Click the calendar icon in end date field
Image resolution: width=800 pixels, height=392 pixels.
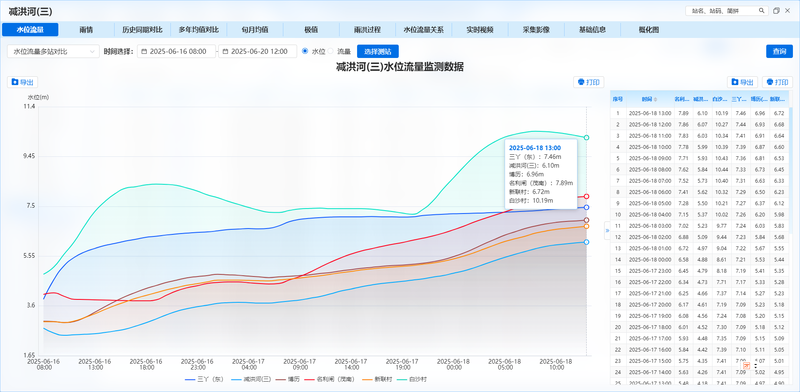point(225,52)
